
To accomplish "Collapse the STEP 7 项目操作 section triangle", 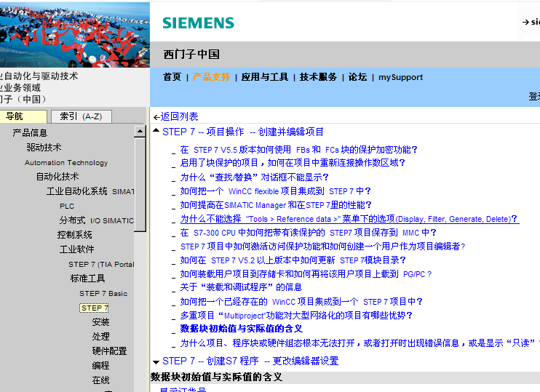I will [x=156, y=131].
